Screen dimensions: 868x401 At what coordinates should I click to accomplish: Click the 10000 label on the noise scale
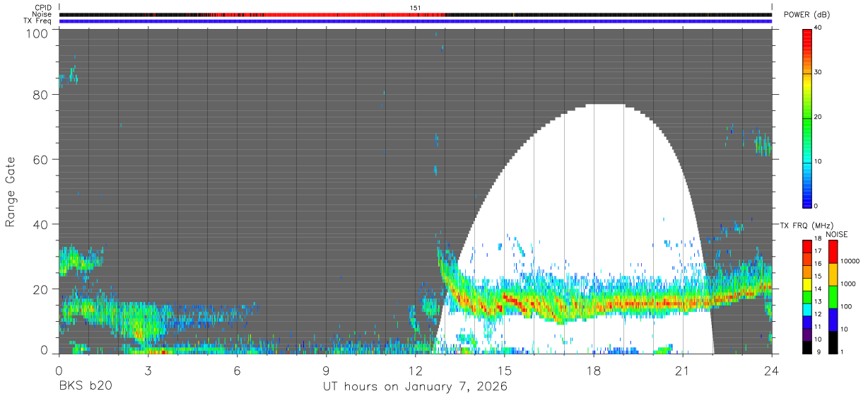tap(850, 261)
